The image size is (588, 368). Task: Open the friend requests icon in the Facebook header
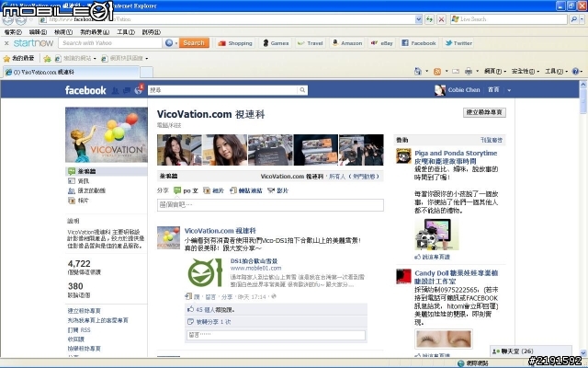point(116,90)
